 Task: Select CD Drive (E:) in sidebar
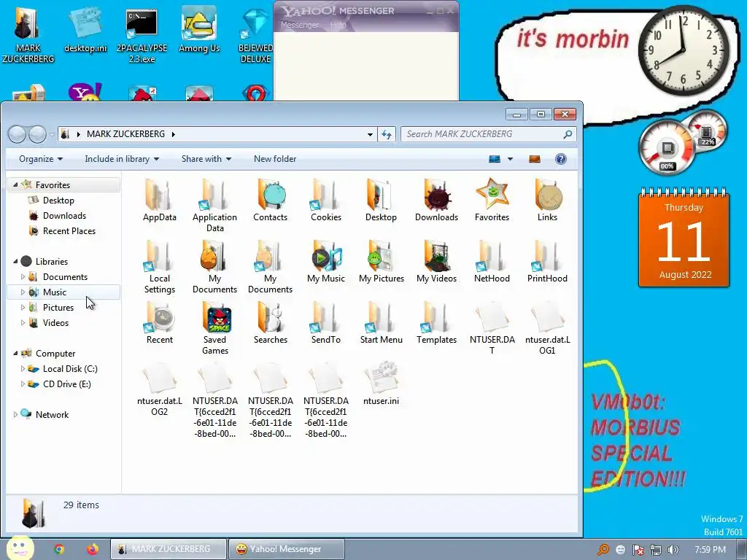point(66,384)
